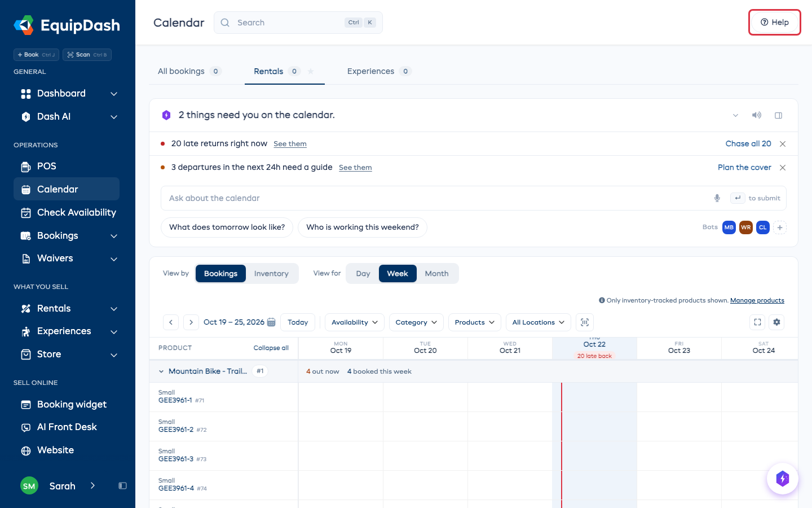The width and height of the screenshot is (812, 508).
Task: Collapse the sidebar using the panel icon beside Sarah
Action: (122, 486)
